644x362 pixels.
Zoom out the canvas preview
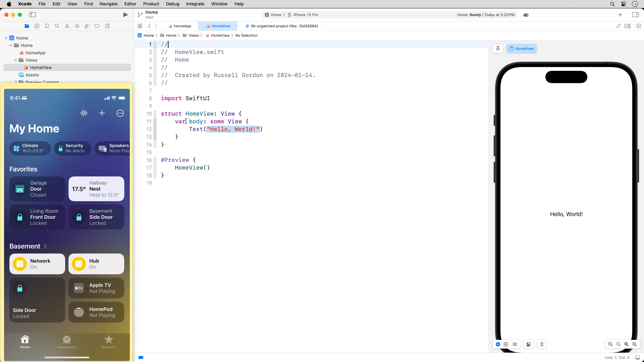point(610,344)
